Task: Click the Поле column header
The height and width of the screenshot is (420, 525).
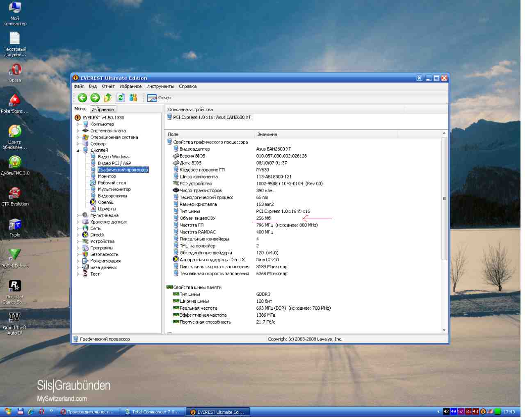Action: (210, 135)
